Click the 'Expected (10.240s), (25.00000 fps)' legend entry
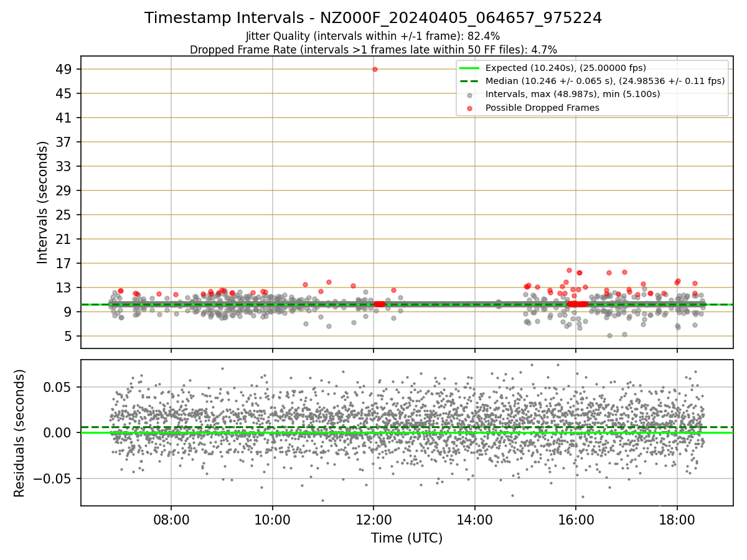This screenshot has height=560, width=747. (x=566, y=68)
